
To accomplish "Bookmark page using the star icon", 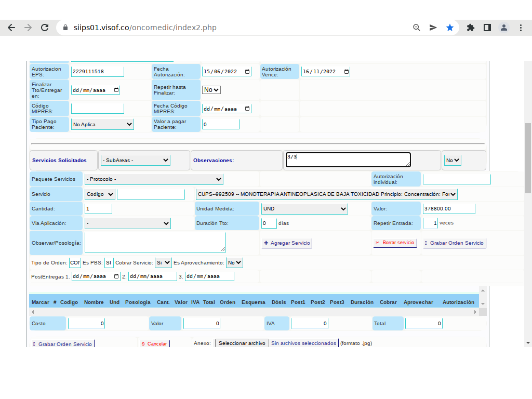I will (450, 28).
